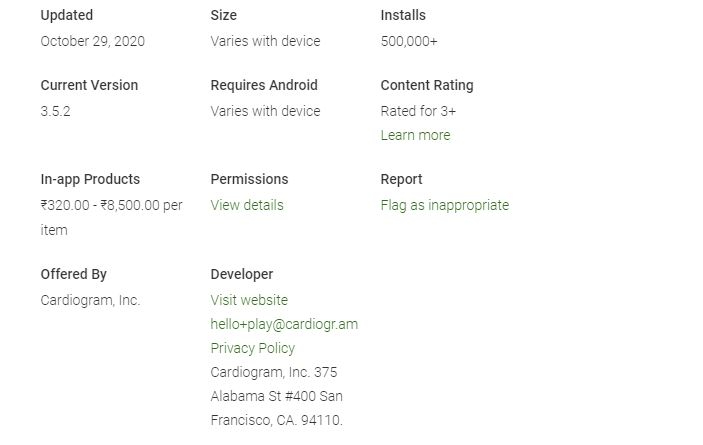Click the Requires Android heading

point(264,85)
